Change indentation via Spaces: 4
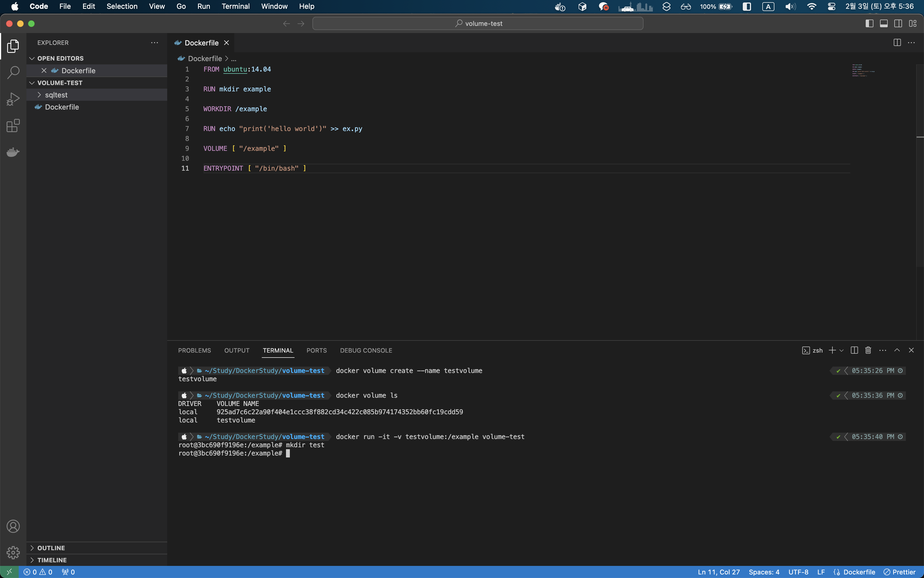The width and height of the screenshot is (924, 578). pos(764,572)
